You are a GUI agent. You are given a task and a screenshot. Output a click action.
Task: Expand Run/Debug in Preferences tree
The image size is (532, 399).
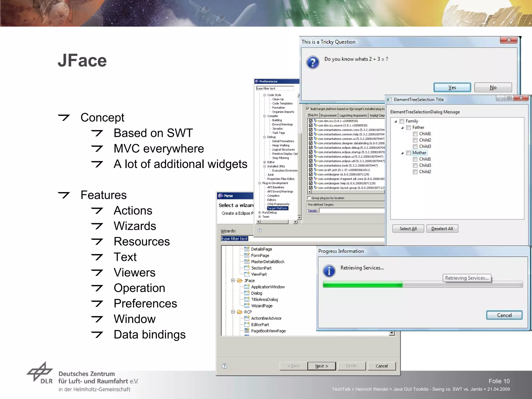tap(259, 212)
